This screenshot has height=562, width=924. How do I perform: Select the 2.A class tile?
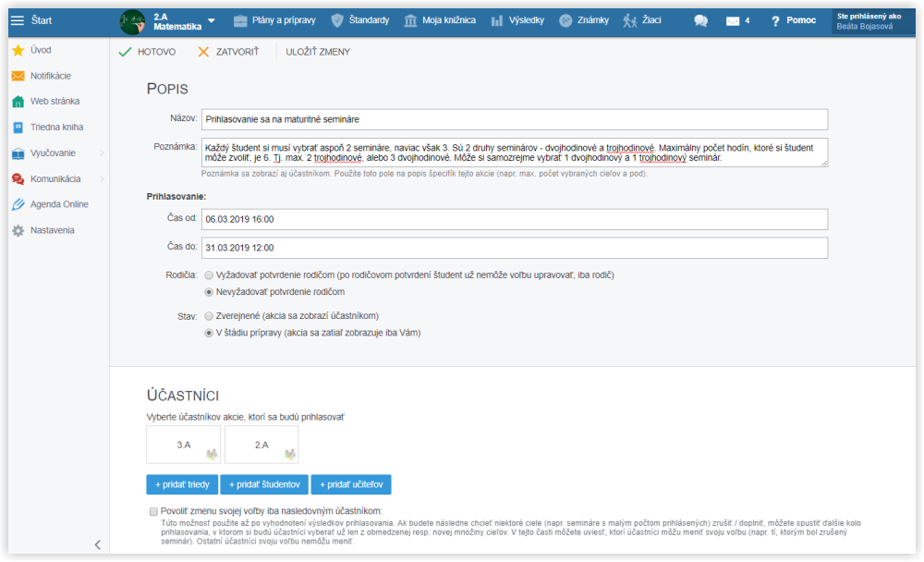tap(261, 446)
